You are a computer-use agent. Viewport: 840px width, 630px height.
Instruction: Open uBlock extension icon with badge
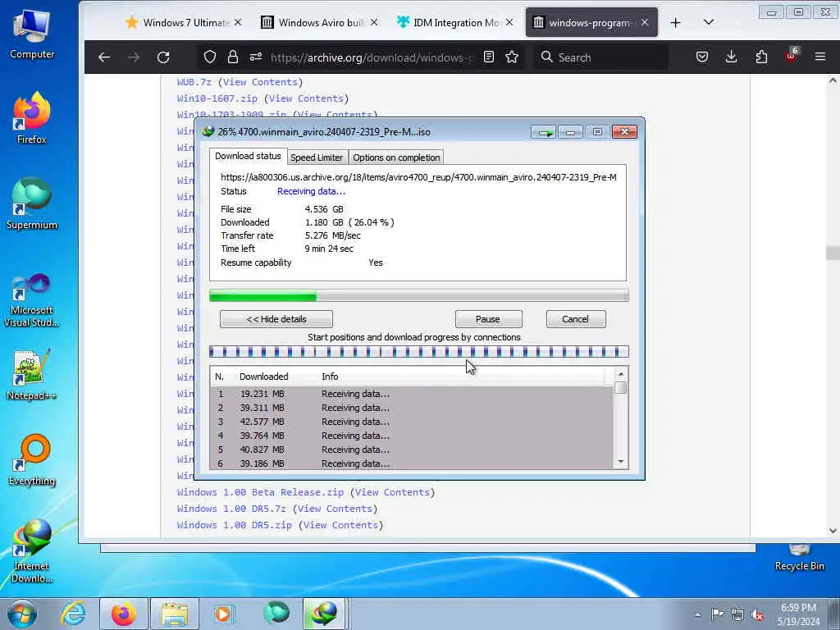[x=791, y=56]
